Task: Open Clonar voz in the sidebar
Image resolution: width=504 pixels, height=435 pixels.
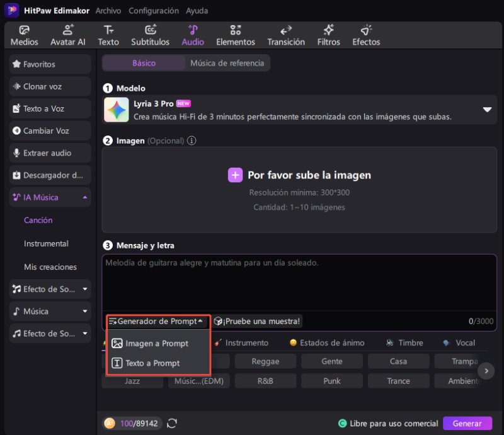Action: click(50, 86)
